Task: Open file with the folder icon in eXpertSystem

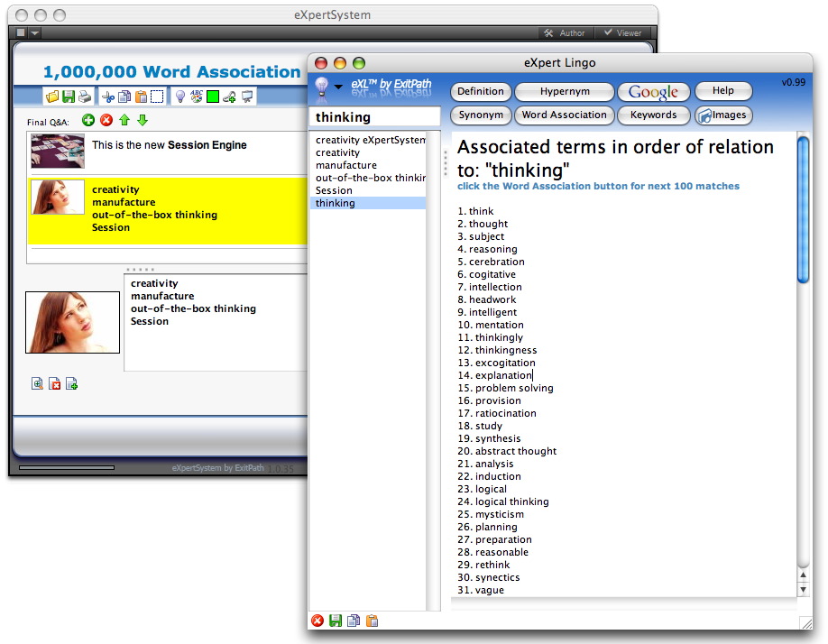Action: point(52,97)
